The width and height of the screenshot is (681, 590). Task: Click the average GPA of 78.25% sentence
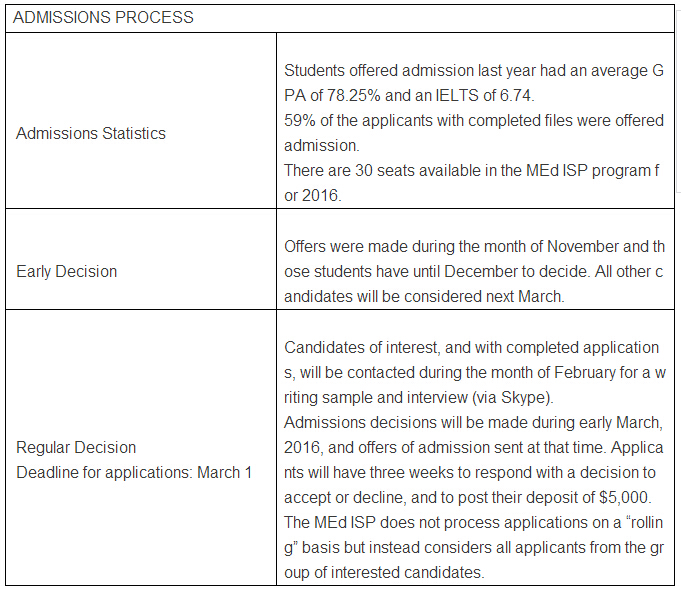pos(474,83)
